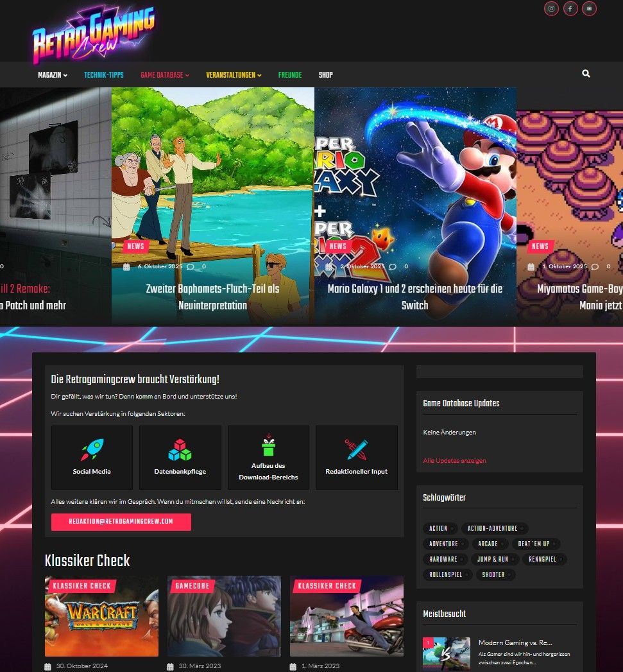Open the Instagram social icon
The height and width of the screenshot is (672, 623).
coord(550,9)
